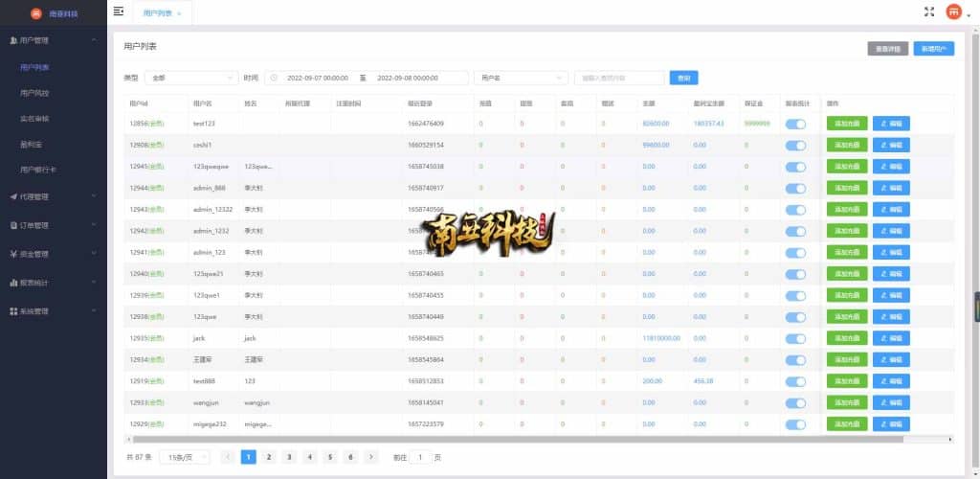Go to previous page with left arrow
The image size is (980, 479).
tap(228, 457)
